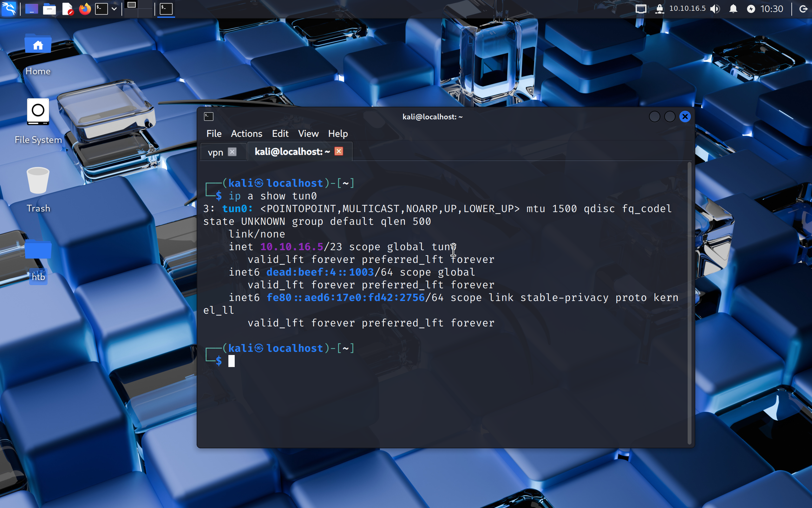
Task: Click the 'ip a show tun0' command
Action: [x=272, y=196]
